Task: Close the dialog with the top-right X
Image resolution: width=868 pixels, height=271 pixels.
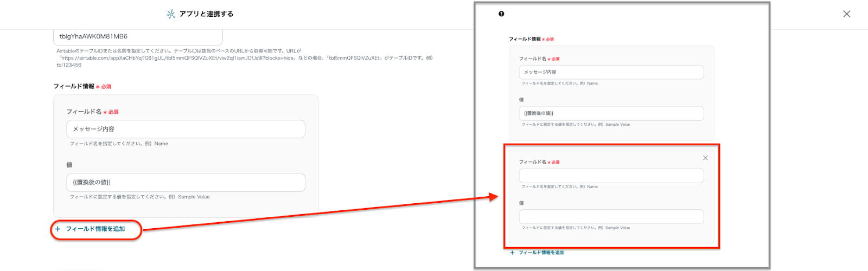Action: [x=847, y=14]
